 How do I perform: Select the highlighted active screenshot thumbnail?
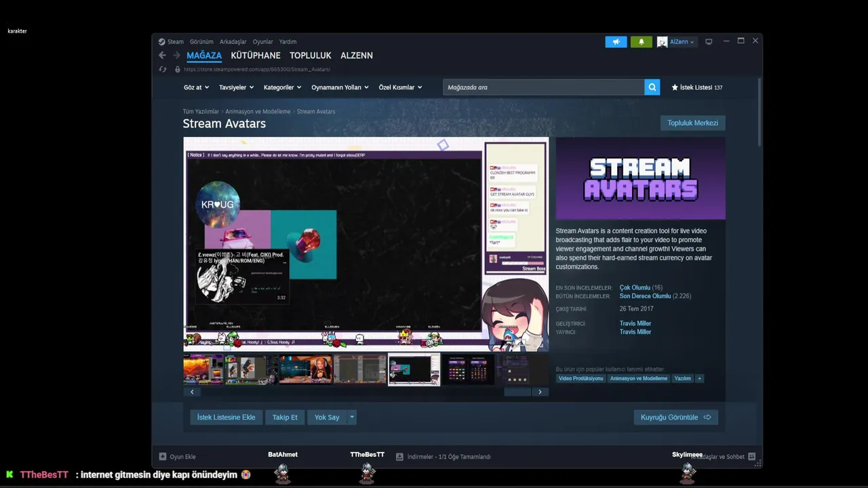(x=414, y=369)
